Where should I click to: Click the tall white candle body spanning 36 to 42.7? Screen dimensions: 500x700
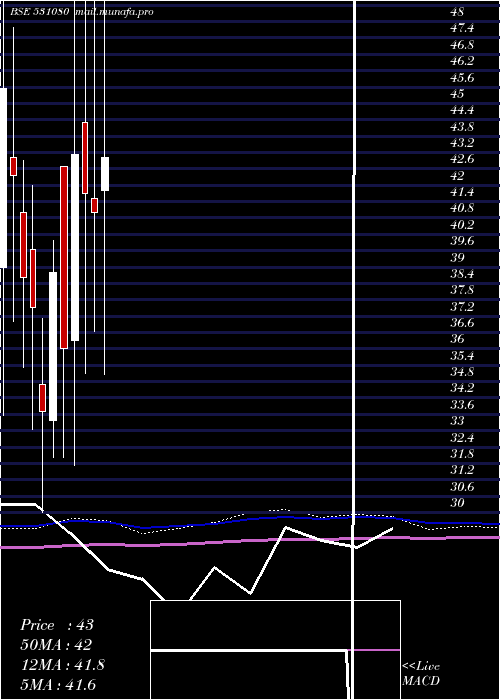click(x=75, y=247)
